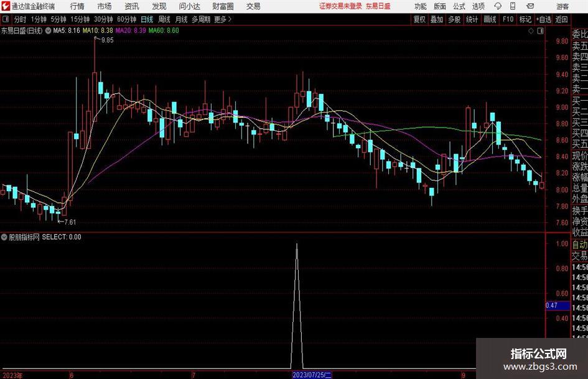Open the 行情 menu
The width and height of the screenshot is (588, 379).
(x=77, y=6)
